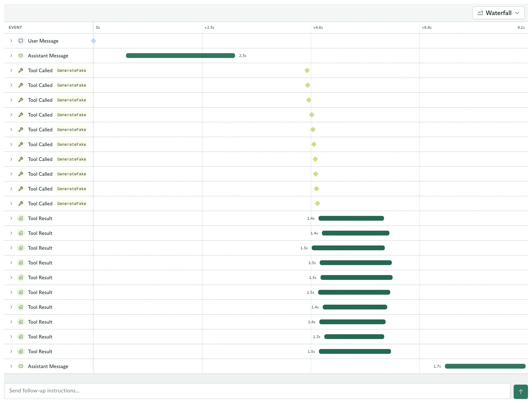532x403 pixels.
Task: Click the User Message label
Action: pos(43,41)
